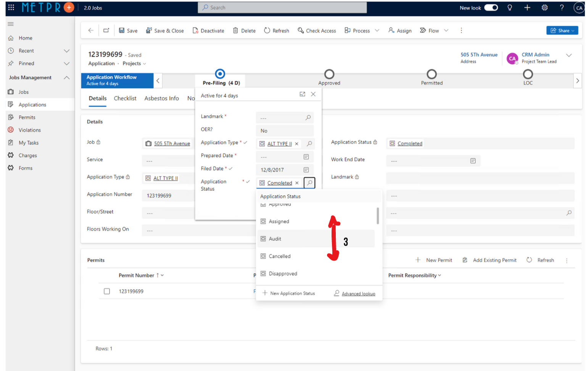Toggle the New look switch
This screenshot has width=588, height=371.
pyautogui.click(x=491, y=8)
